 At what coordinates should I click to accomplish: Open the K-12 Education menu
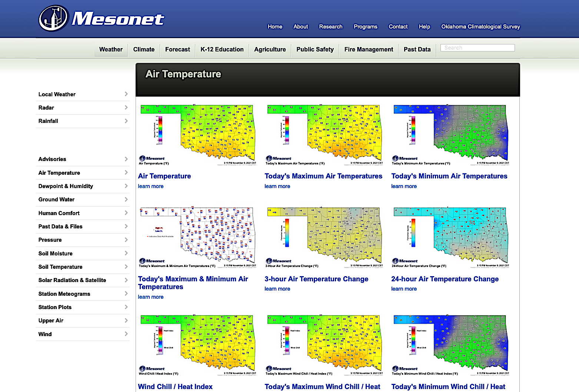point(222,50)
